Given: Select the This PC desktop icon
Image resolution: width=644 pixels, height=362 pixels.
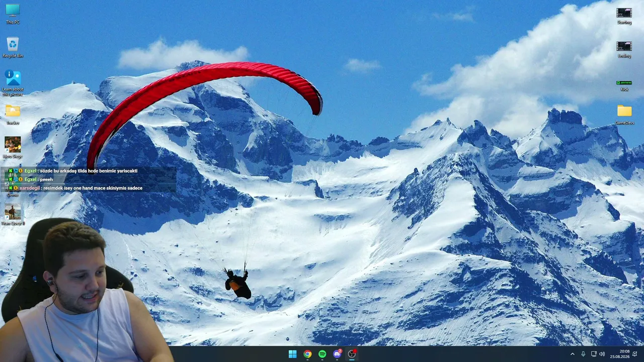Looking at the screenshot, I should tap(13, 14).
